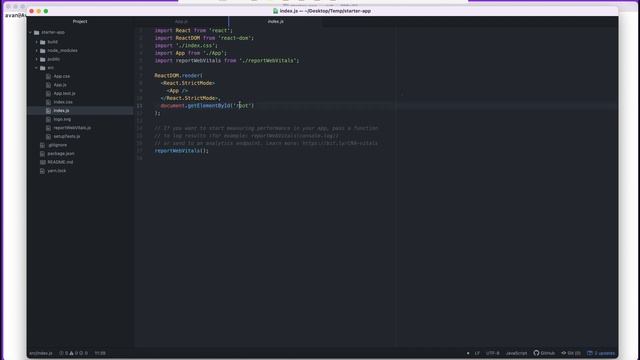Switch to the App.js editor tab
Screen dimensions: 640x360
pos(181,21)
